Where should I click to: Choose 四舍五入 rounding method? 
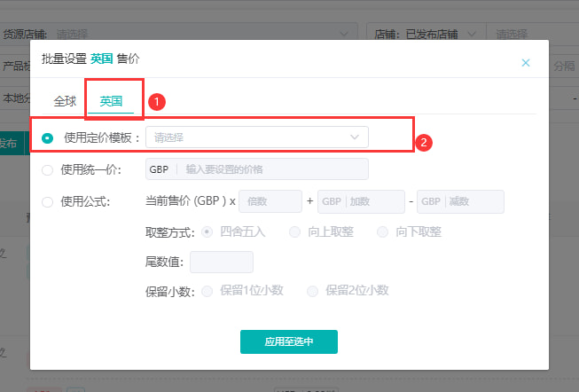207,232
